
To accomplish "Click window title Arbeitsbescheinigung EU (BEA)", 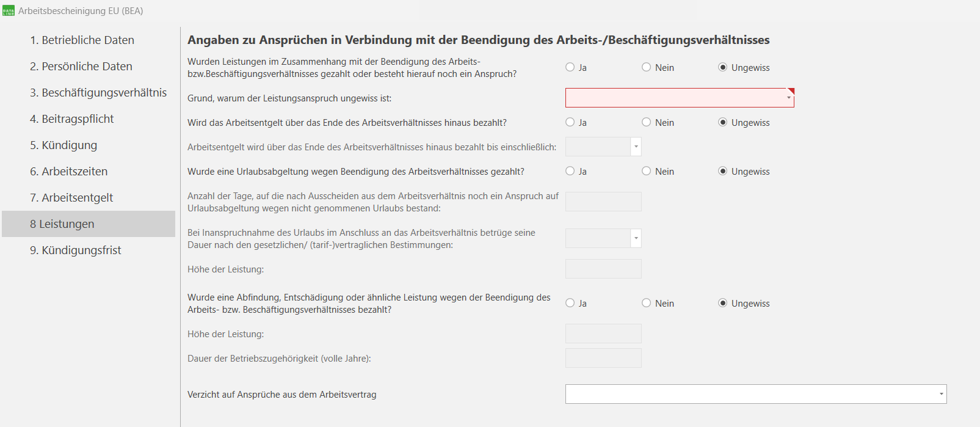I will (x=81, y=11).
